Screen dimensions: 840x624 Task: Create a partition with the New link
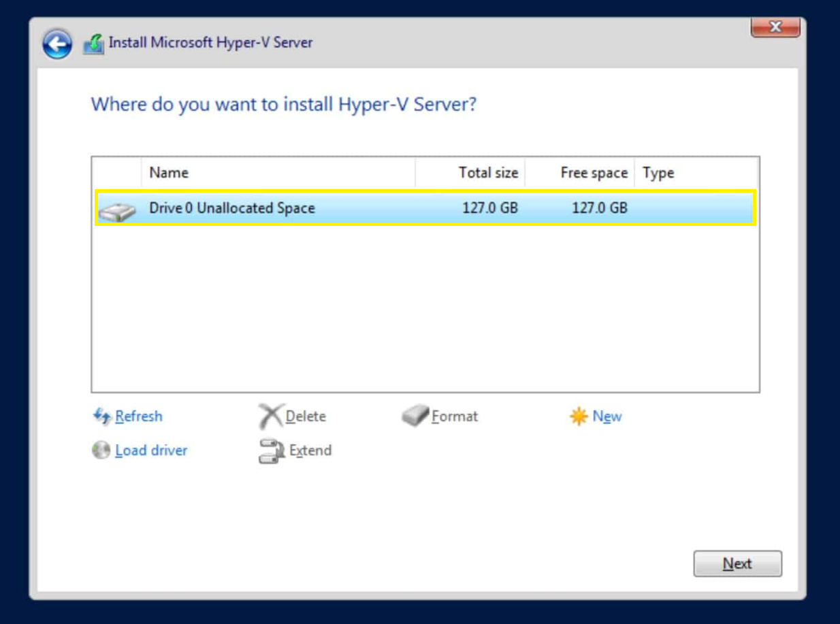tap(607, 416)
